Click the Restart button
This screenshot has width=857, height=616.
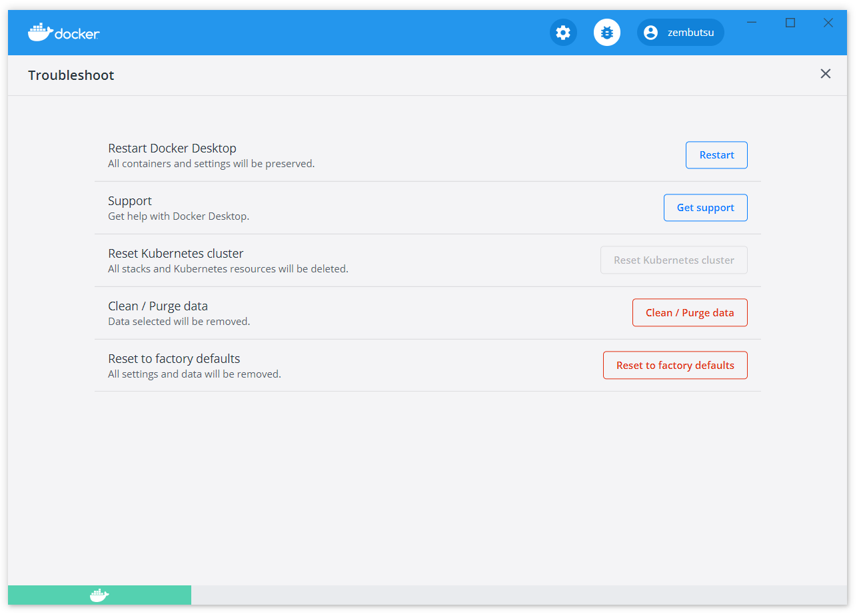click(716, 155)
